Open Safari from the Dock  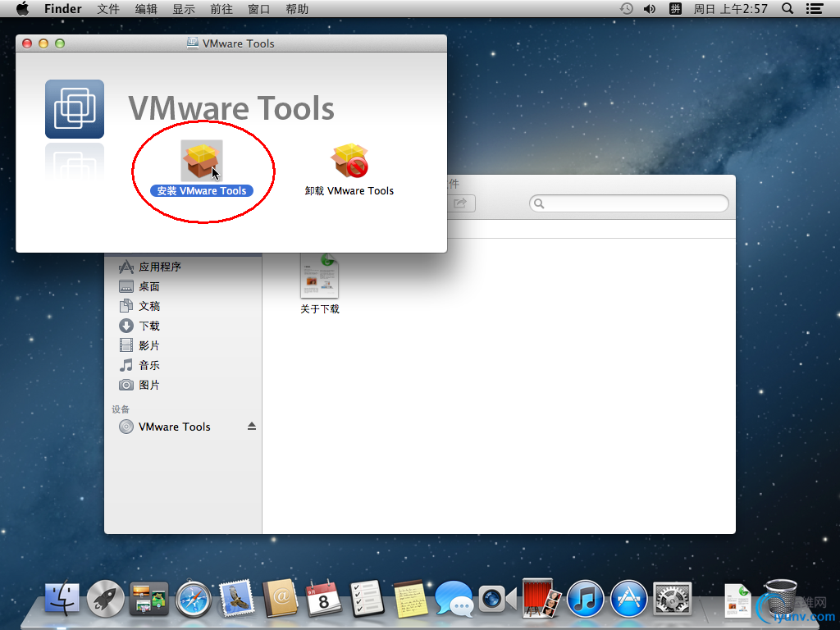click(193, 598)
